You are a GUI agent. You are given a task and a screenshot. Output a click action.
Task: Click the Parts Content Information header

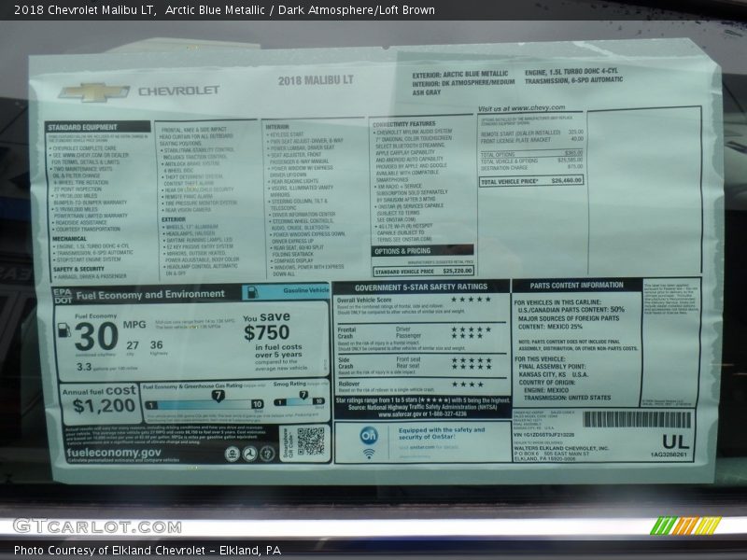pos(576,285)
